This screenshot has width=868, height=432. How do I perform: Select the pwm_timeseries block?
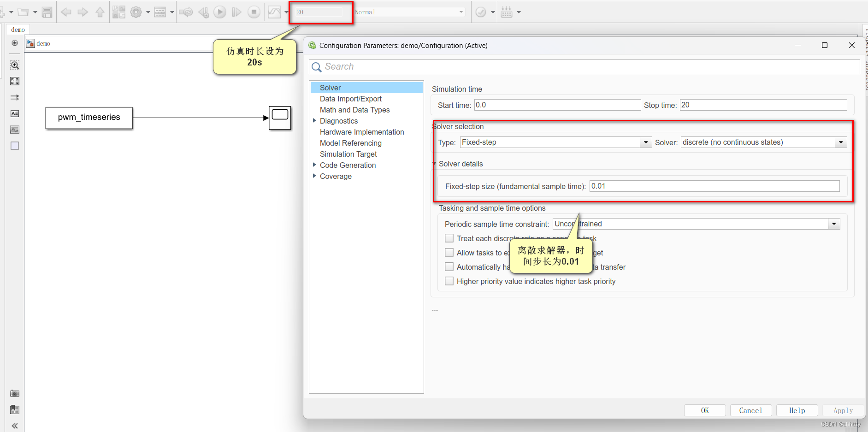pyautogui.click(x=89, y=118)
